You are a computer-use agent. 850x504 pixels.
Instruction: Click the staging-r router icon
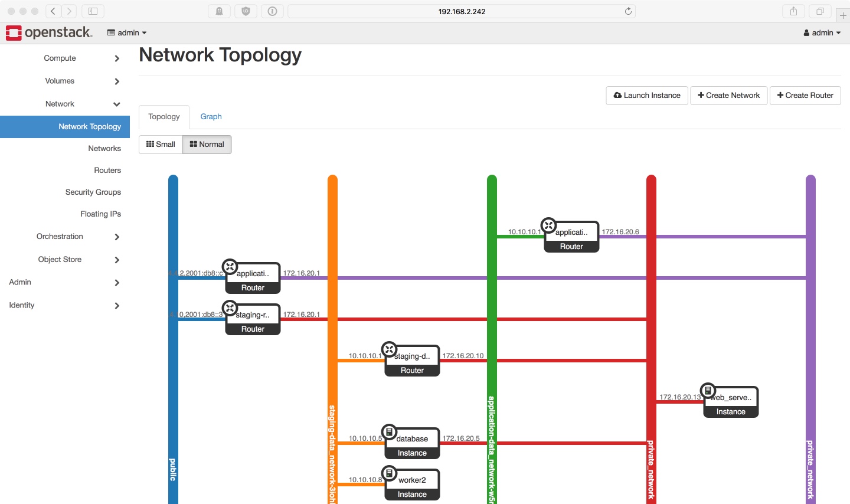point(230,308)
